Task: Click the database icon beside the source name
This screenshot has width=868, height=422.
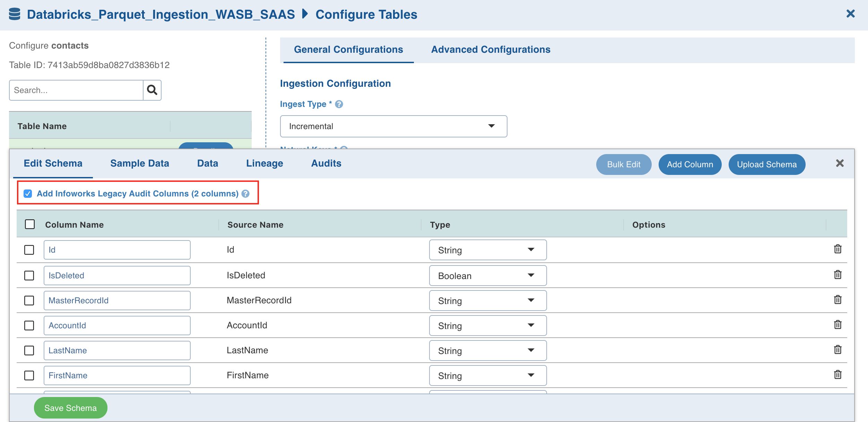Action: (x=15, y=15)
